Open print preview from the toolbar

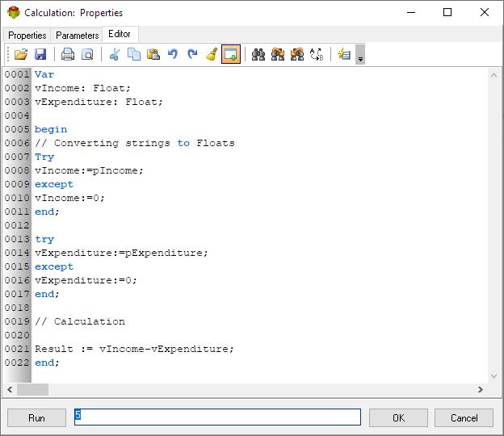pos(87,54)
